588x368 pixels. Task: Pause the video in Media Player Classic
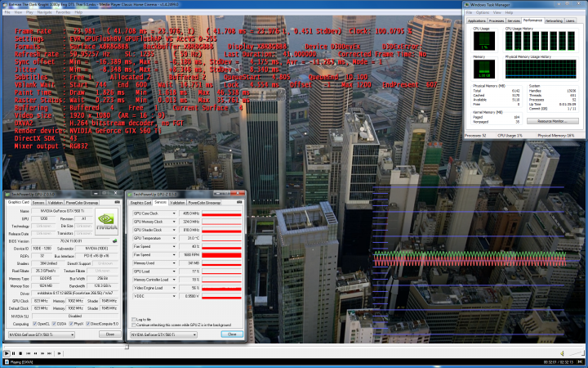14,353
